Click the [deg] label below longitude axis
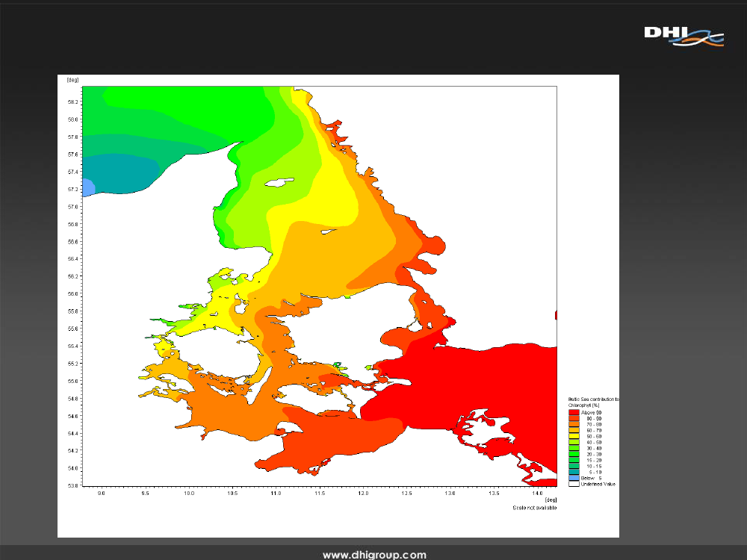This screenshot has width=747, height=560. pyautogui.click(x=551, y=500)
